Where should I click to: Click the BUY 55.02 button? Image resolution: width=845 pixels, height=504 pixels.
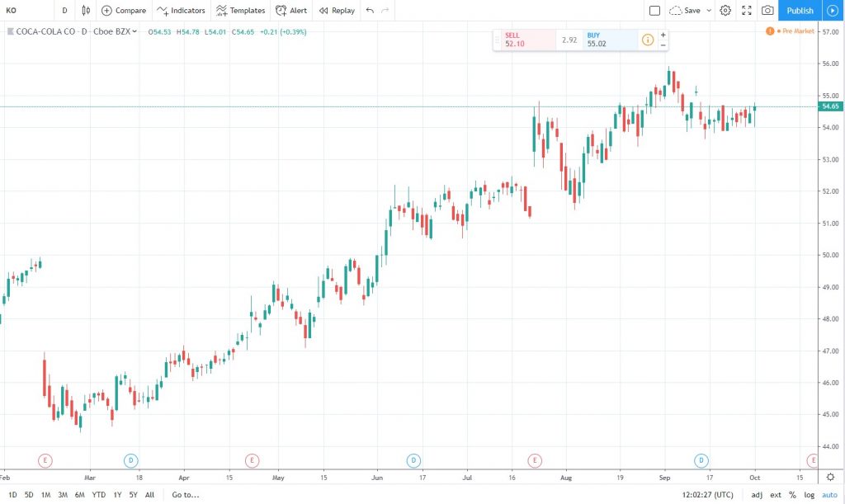point(610,40)
